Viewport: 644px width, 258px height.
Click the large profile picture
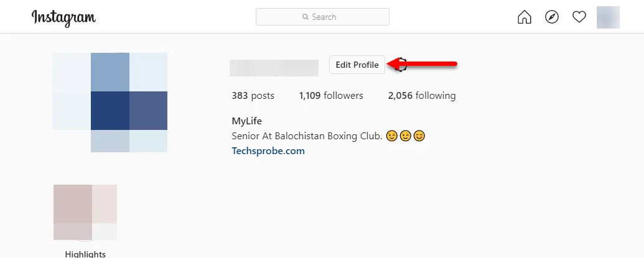point(110,103)
